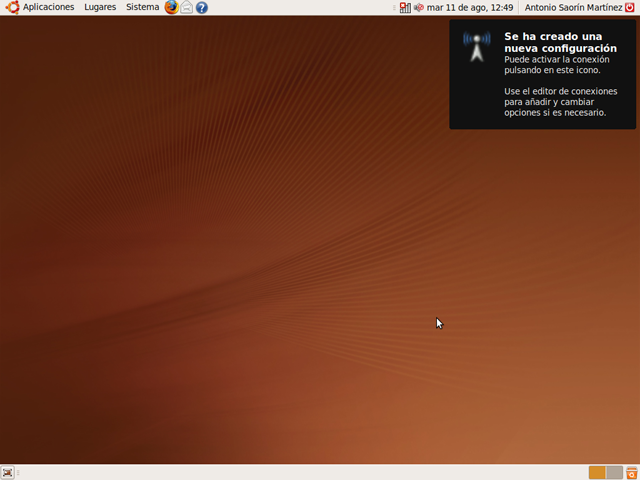Click the red power session icon
This screenshot has width=640, height=480.
click(629, 7)
